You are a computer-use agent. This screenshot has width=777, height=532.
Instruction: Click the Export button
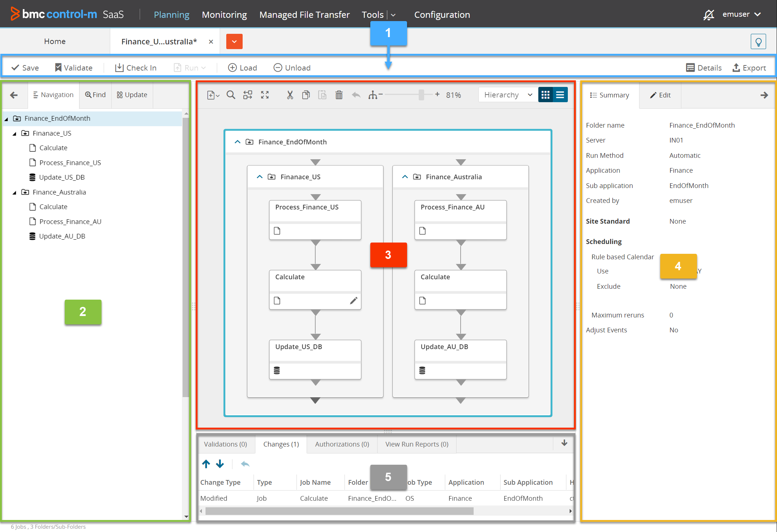tap(749, 68)
